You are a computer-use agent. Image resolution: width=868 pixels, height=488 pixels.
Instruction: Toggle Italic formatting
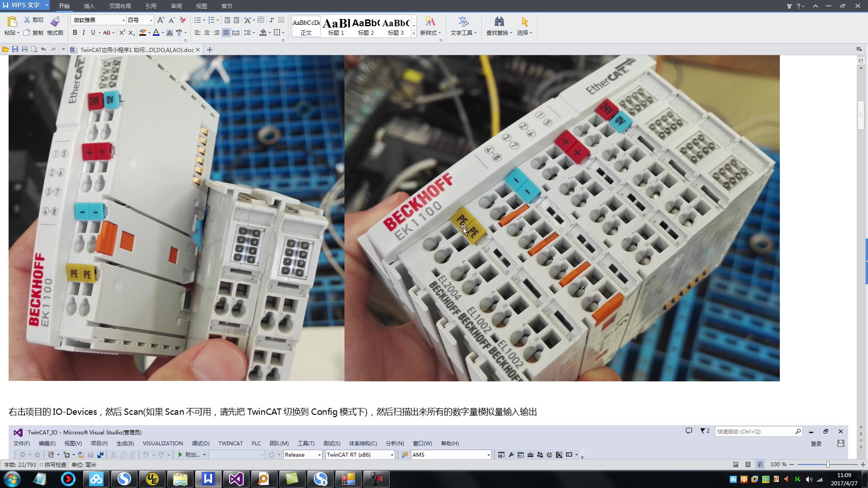click(84, 33)
